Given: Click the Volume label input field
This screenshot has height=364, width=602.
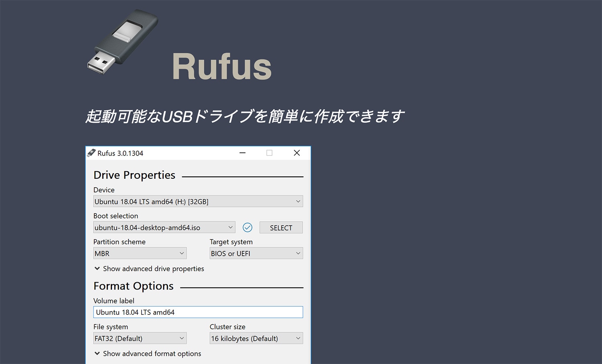Looking at the screenshot, I should 198,312.
